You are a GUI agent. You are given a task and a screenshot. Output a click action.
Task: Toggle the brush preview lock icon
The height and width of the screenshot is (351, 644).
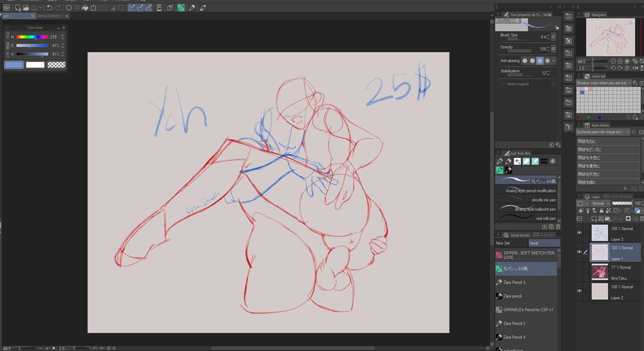[x=557, y=28]
